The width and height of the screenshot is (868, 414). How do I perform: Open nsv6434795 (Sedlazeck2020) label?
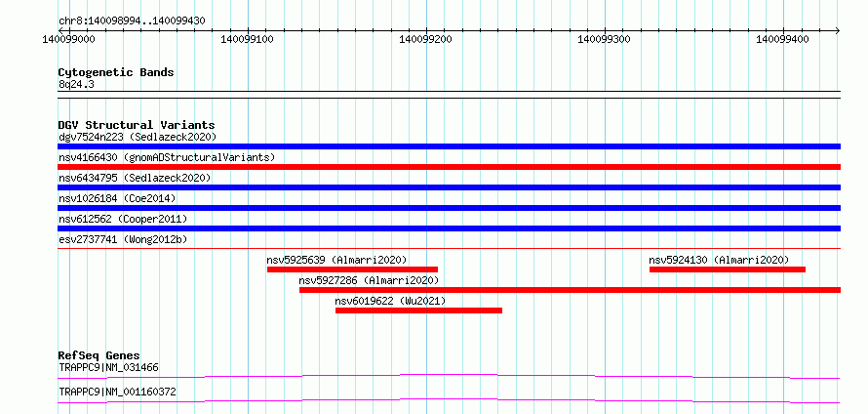[135, 178]
